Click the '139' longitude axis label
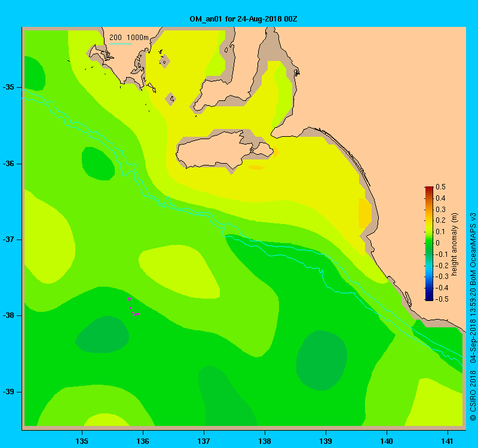Image resolution: width=478 pixels, height=448 pixels. (326, 441)
